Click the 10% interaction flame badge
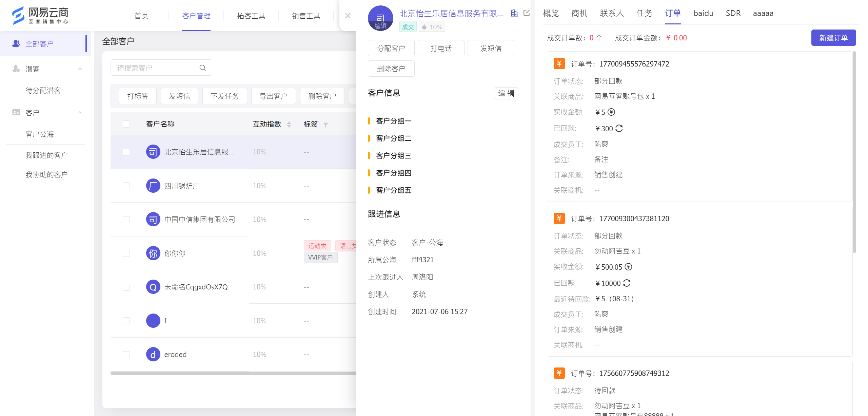Screen dimensions: 868x416 click(x=432, y=27)
